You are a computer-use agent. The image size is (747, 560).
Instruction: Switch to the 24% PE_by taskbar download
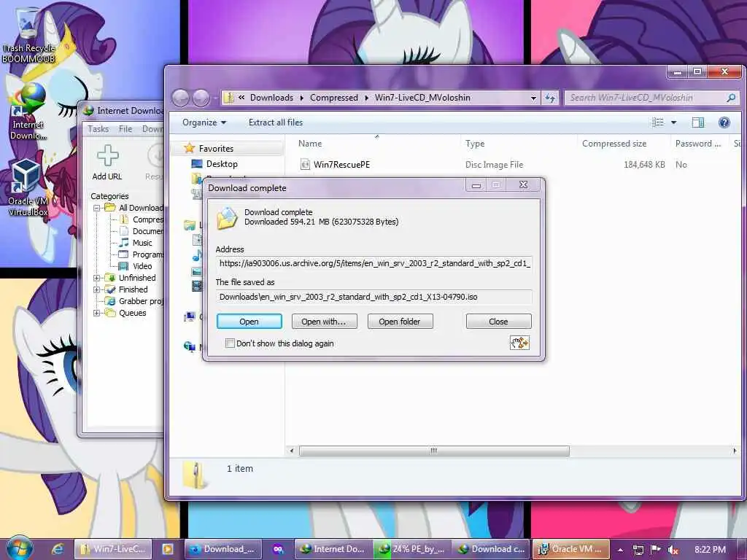coord(411,549)
